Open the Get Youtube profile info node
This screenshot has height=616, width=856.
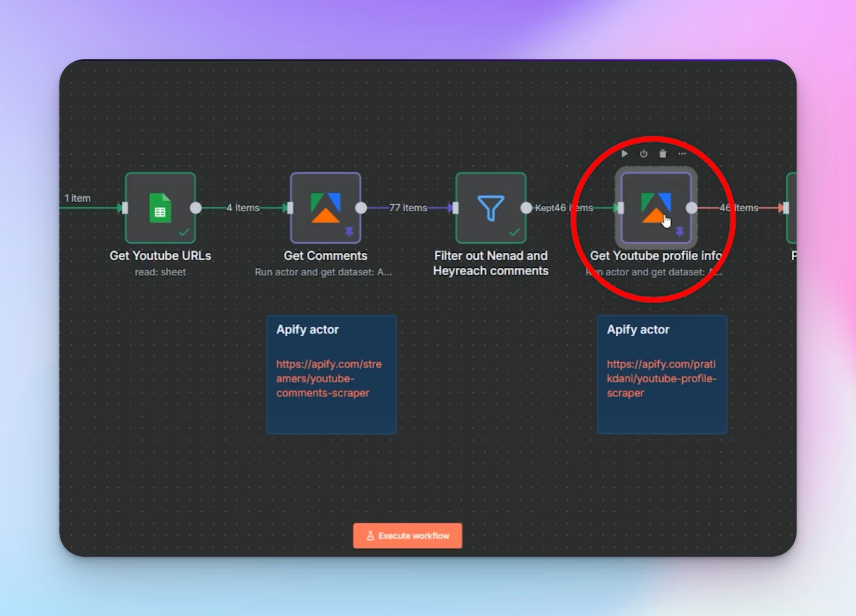656,208
